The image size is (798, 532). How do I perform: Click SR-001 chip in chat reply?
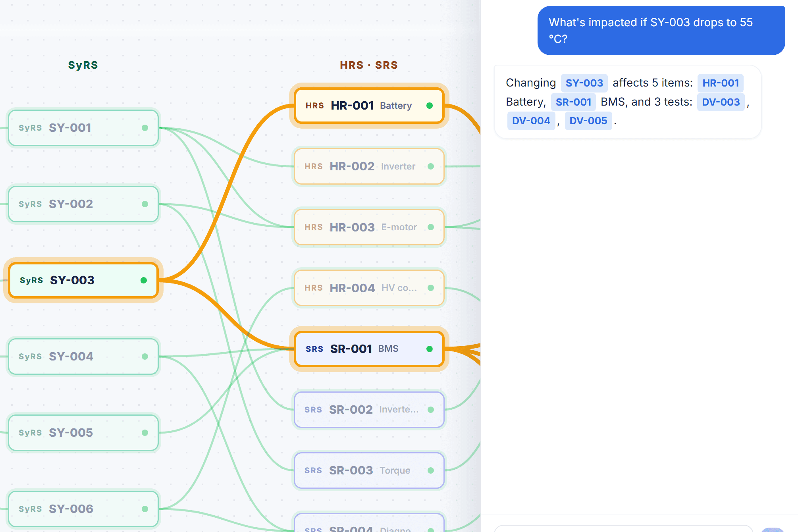tap(574, 102)
